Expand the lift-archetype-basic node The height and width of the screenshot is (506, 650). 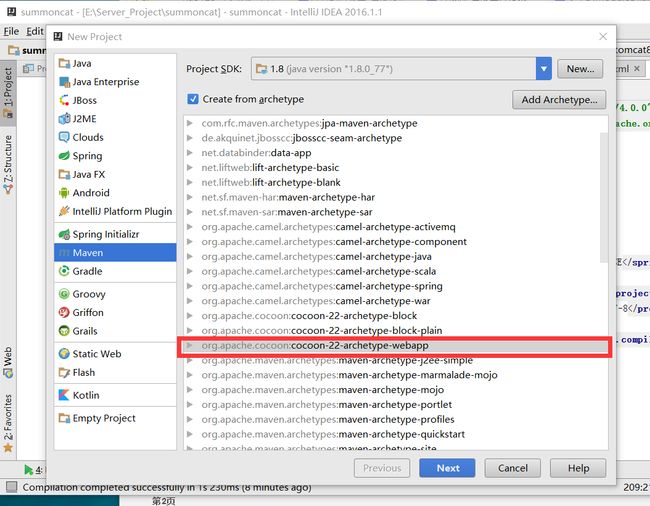[190, 167]
